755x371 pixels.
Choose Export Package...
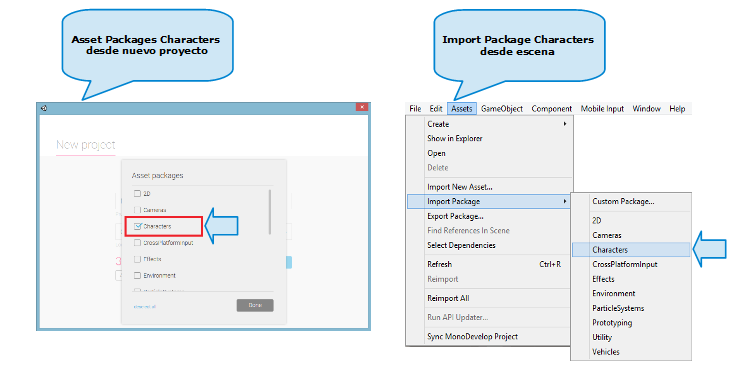490,216
